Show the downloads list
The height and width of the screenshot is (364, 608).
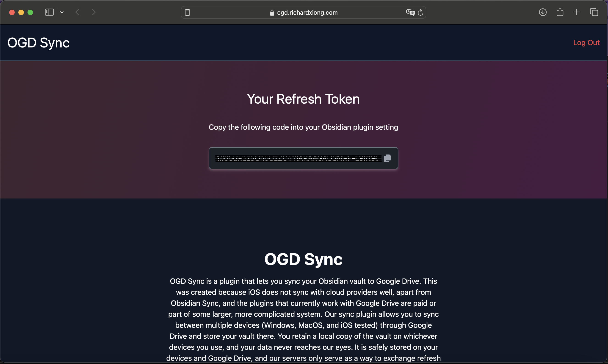coord(542,12)
